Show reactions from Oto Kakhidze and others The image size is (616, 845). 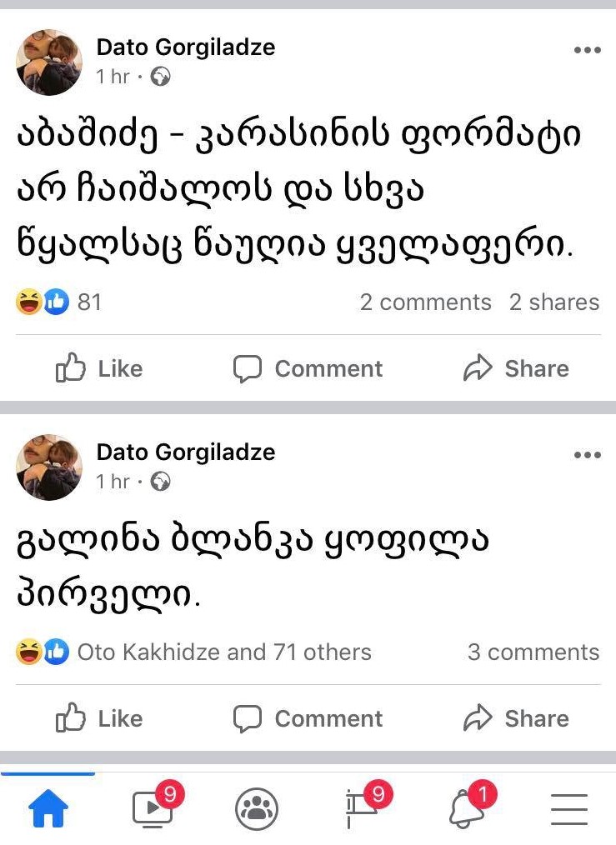tap(223, 652)
